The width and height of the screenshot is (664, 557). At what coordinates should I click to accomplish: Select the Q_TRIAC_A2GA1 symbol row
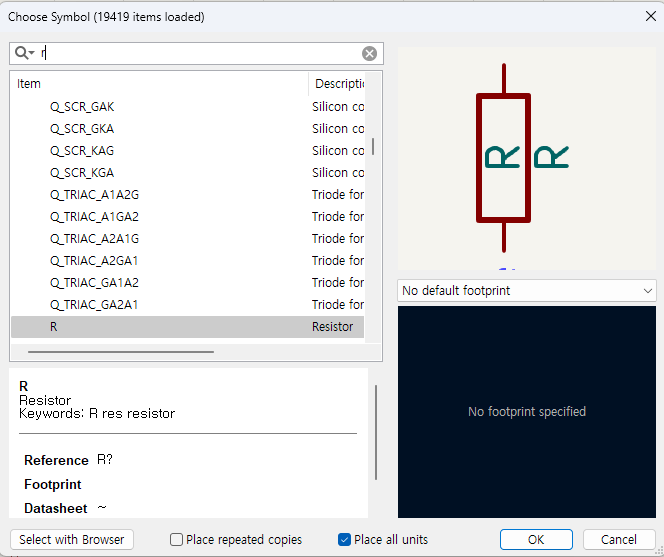187,261
